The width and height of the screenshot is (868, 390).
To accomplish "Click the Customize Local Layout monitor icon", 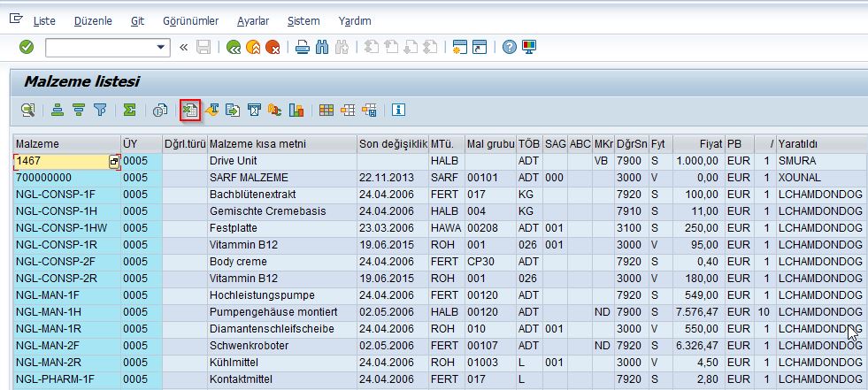I will tap(529, 47).
